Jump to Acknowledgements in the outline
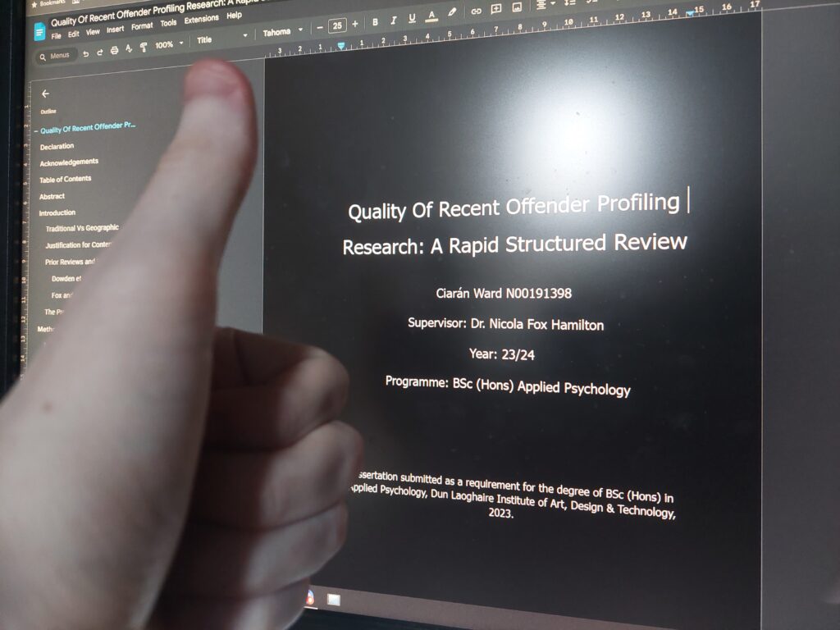840x630 pixels. (69, 162)
